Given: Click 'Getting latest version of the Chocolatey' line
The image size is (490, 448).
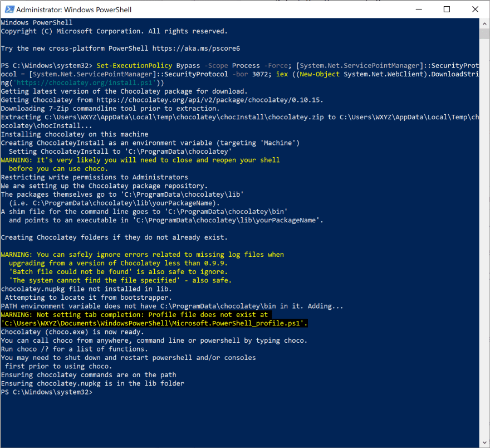Looking at the screenshot, I should coord(124,91).
